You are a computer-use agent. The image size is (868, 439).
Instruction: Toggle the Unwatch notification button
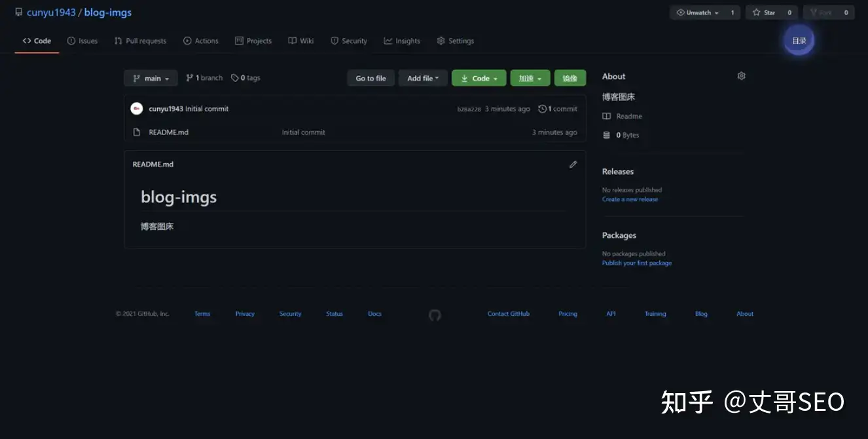point(698,12)
